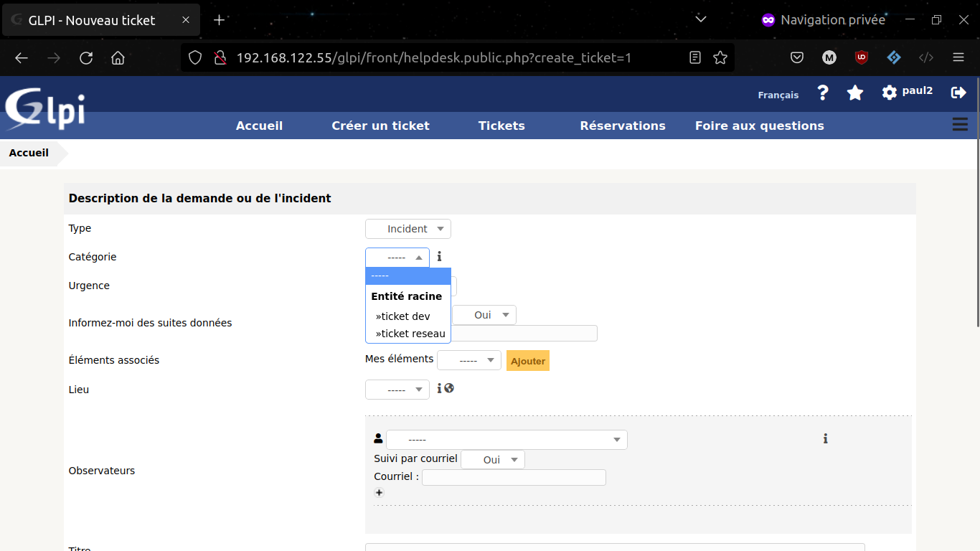Open the help question mark icon
This screenshot has width=980, height=551.
point(823,93)
